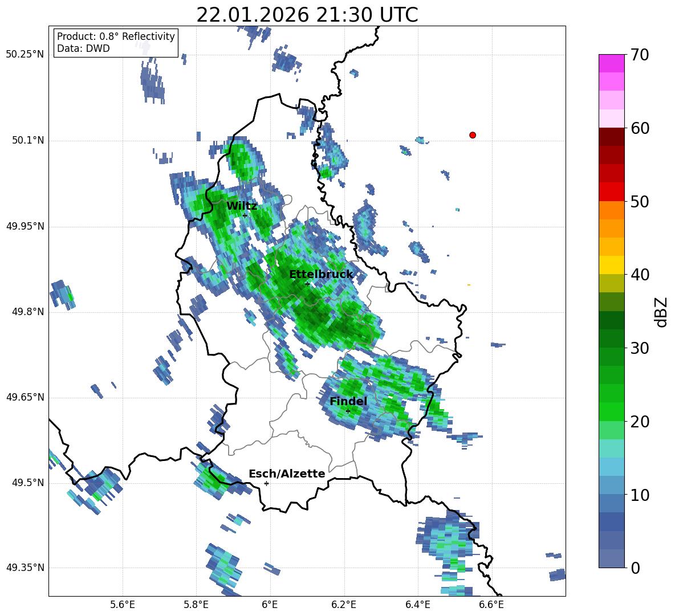Click the Product 0.8° Reflectivity info box

(116, 42)
